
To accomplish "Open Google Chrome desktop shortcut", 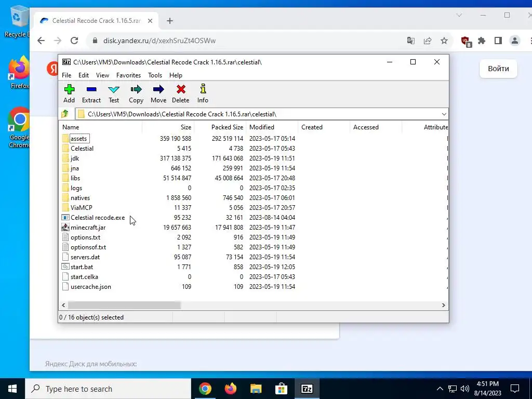I will coord(19,127).
